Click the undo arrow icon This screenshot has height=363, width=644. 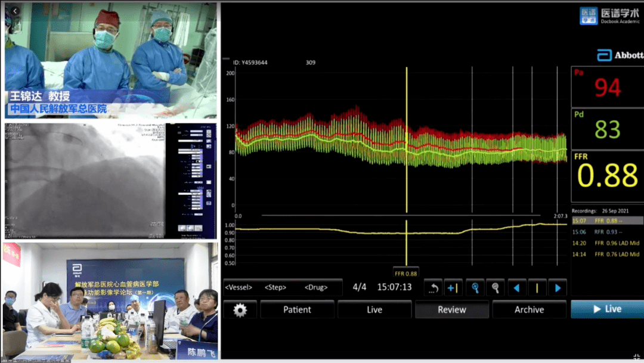pos(433,288)
